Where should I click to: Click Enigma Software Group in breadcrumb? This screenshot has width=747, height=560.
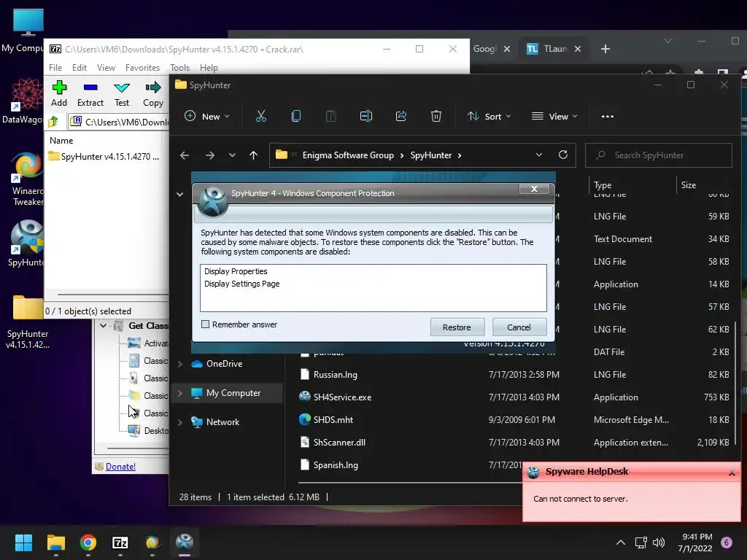click(348, 155)
